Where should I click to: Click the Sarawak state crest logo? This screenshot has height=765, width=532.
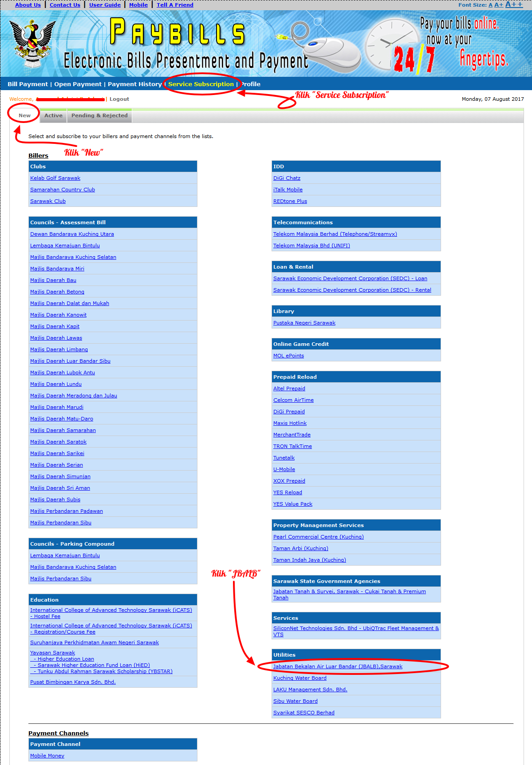pyautogui.click(x=32, y=44)
